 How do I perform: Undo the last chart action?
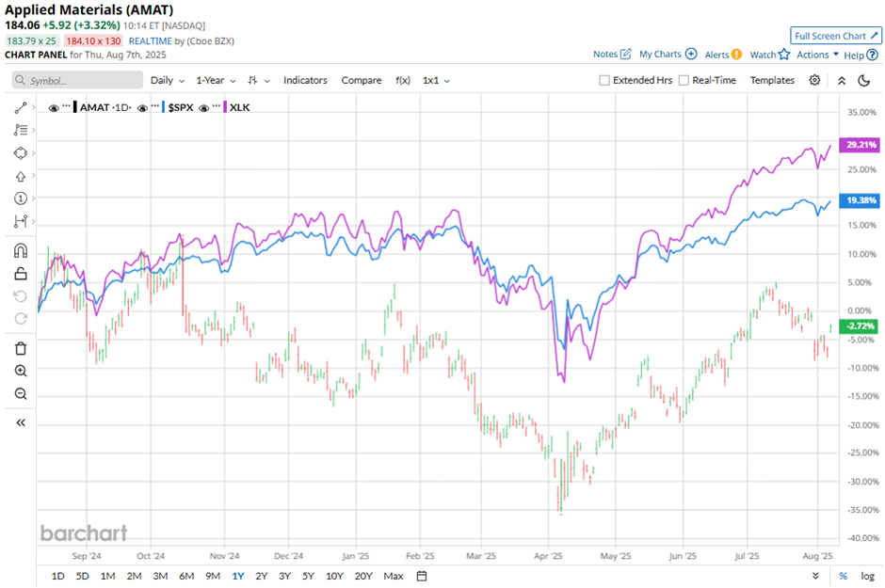[21, 296]
